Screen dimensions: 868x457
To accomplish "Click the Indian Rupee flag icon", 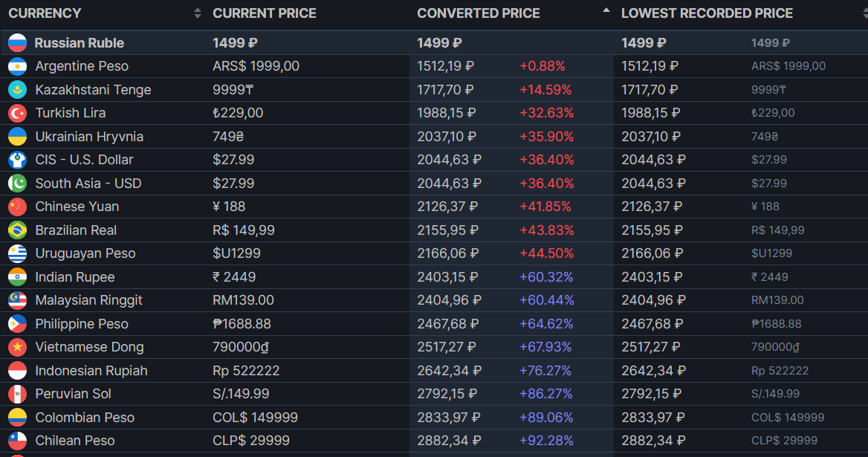I will (17, 277).
